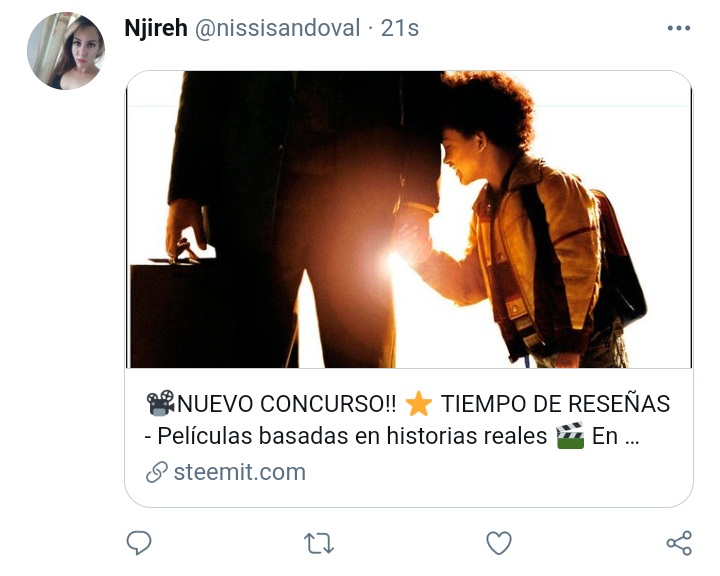Open the @nissisandoval handle link
Screen dimensions: 720x576
pyautogui.click(x=277, y=28)
